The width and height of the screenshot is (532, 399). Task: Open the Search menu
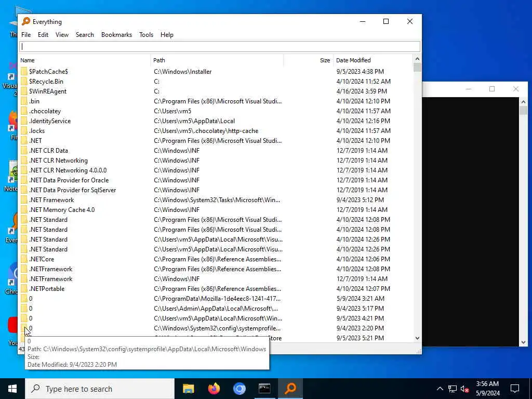(85, 35)
